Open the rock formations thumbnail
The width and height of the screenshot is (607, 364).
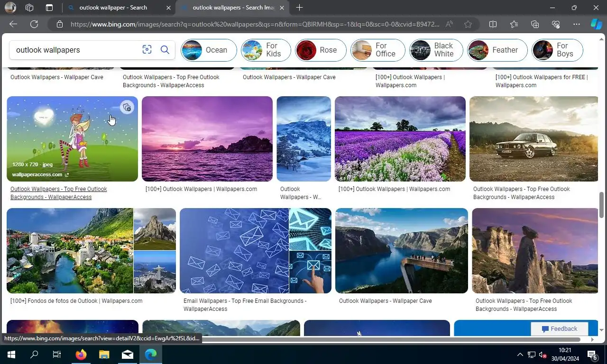(x=535, y=251)
